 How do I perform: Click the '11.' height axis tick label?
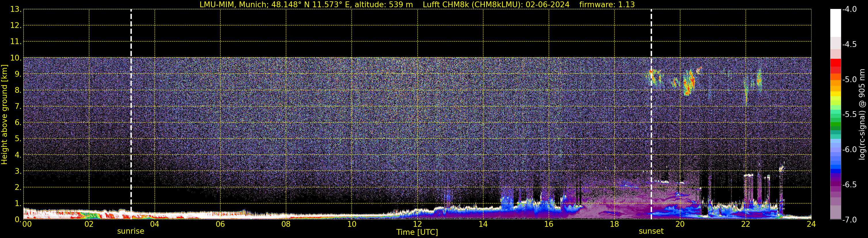click(16, 42)
